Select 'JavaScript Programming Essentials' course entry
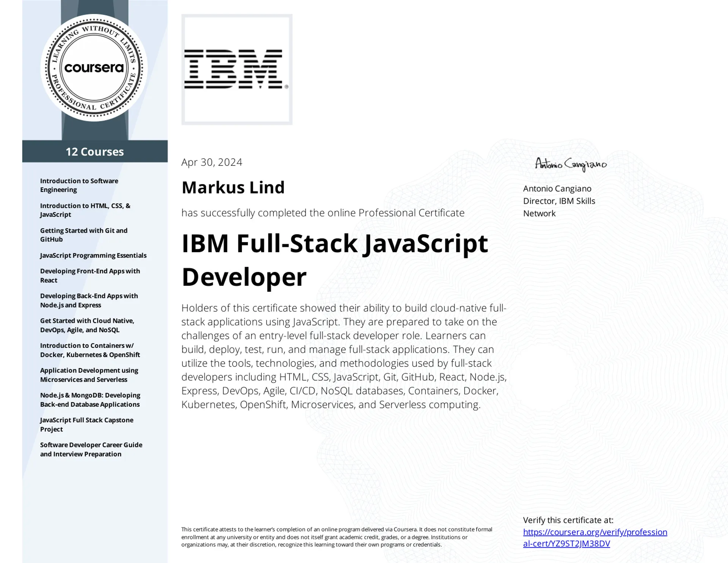The width and height of the screenshot is (728, 563). point(93,255)
